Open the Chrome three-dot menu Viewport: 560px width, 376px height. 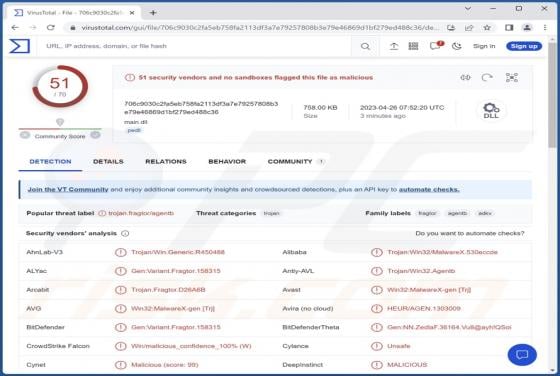point(545,27)
